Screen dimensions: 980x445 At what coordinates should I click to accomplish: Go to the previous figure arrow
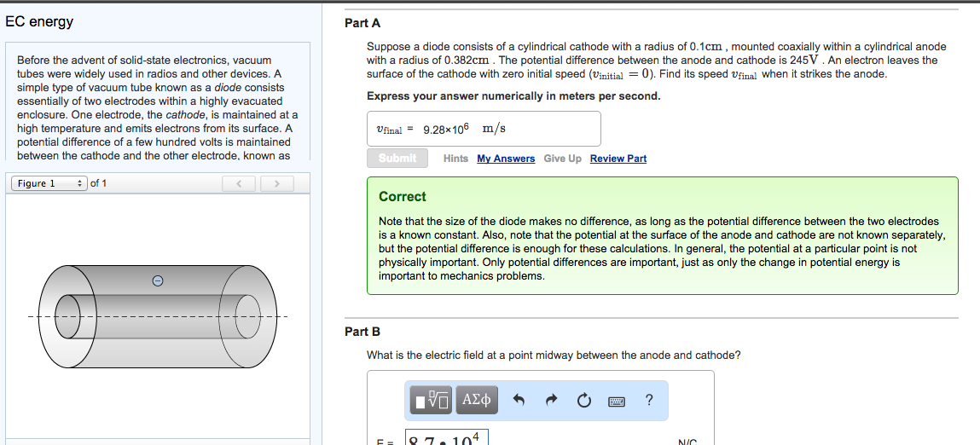tap(240, 183)
